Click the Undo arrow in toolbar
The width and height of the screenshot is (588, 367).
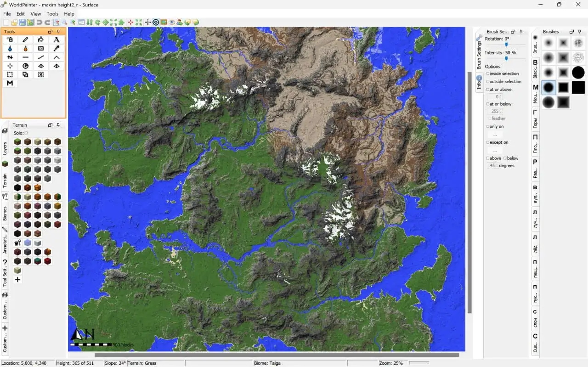[39, 22]
